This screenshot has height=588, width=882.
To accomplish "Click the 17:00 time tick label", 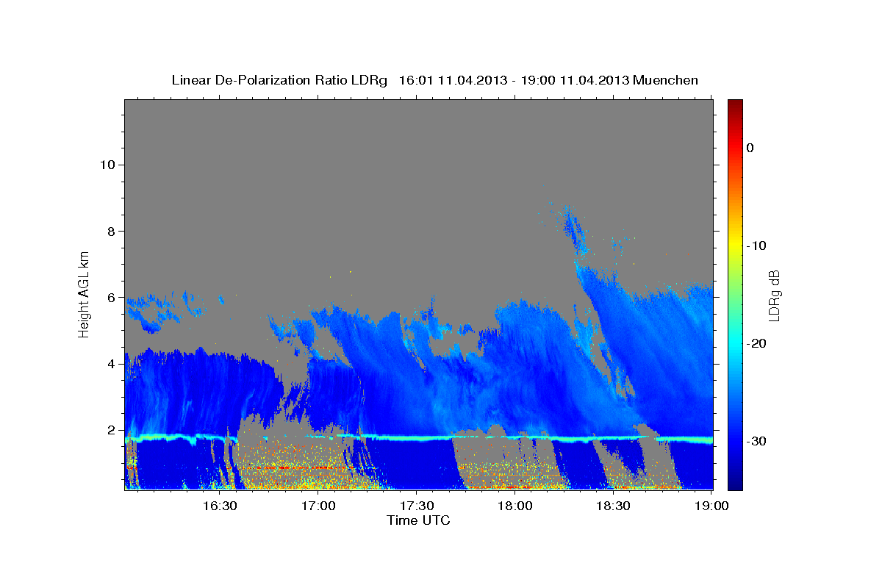I will point(318,506).
